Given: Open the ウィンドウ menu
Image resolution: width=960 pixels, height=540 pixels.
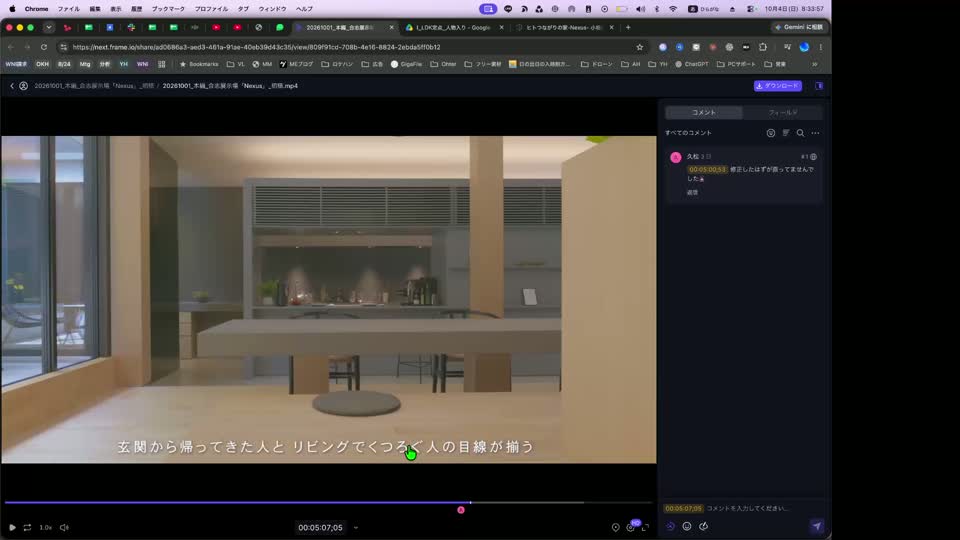Looking at the screenshot, I should 272,9.
